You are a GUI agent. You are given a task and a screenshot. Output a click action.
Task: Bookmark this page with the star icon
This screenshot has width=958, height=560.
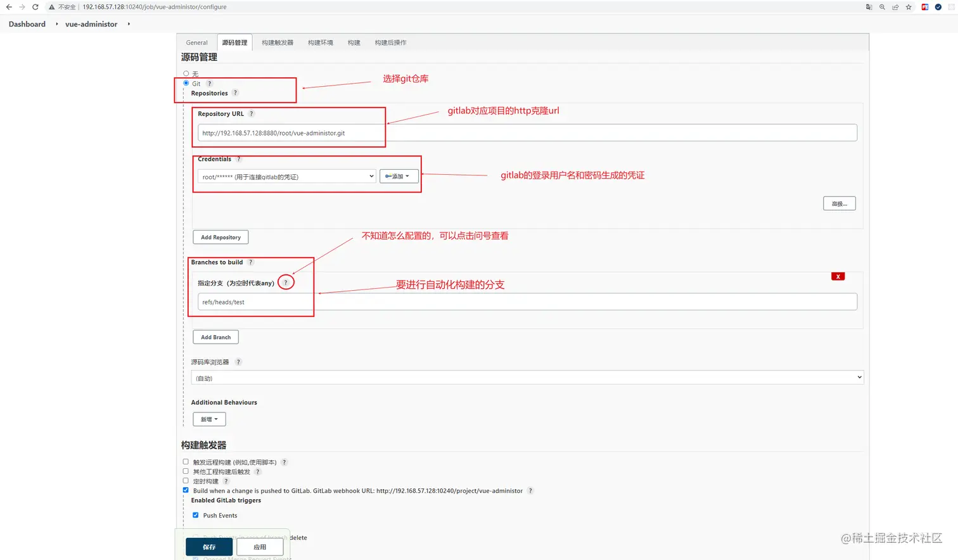click(909, 7)
